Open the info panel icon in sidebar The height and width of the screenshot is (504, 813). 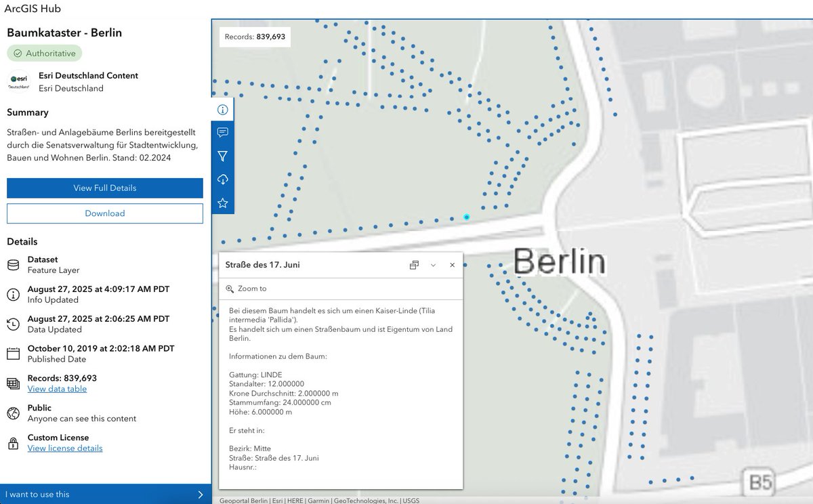222,109
